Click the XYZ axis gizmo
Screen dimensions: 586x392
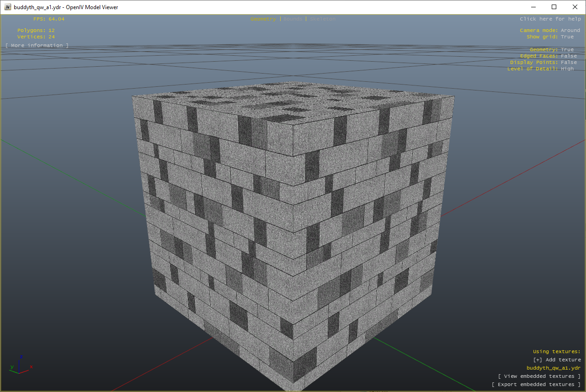[21, 365]
